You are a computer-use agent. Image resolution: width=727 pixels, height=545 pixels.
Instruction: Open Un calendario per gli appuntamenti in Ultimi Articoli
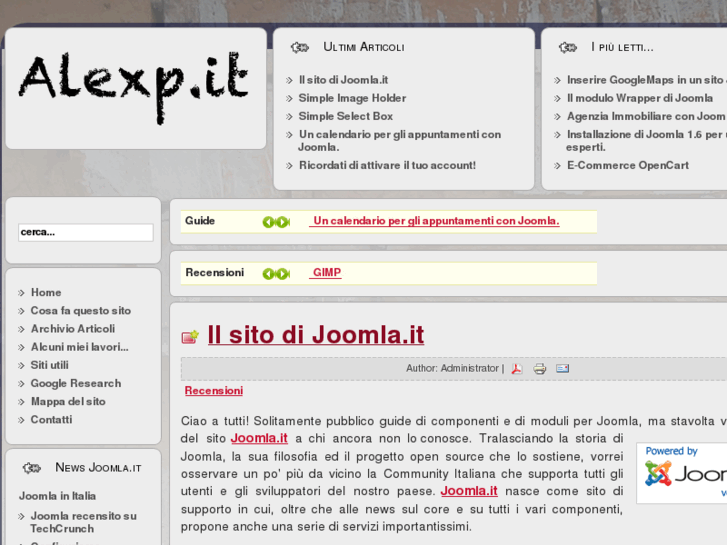[x=400, y=141]
